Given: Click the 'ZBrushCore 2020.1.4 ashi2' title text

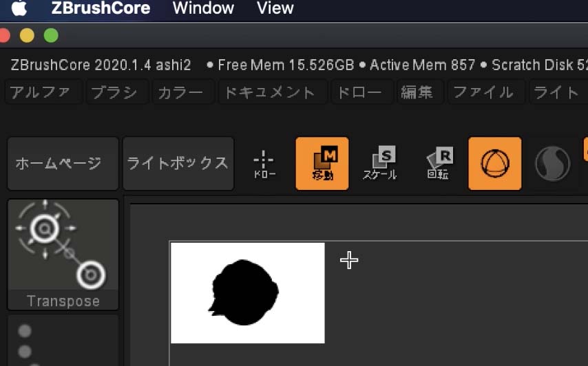Looking at the screenshot, I should (x=101, y=65).
